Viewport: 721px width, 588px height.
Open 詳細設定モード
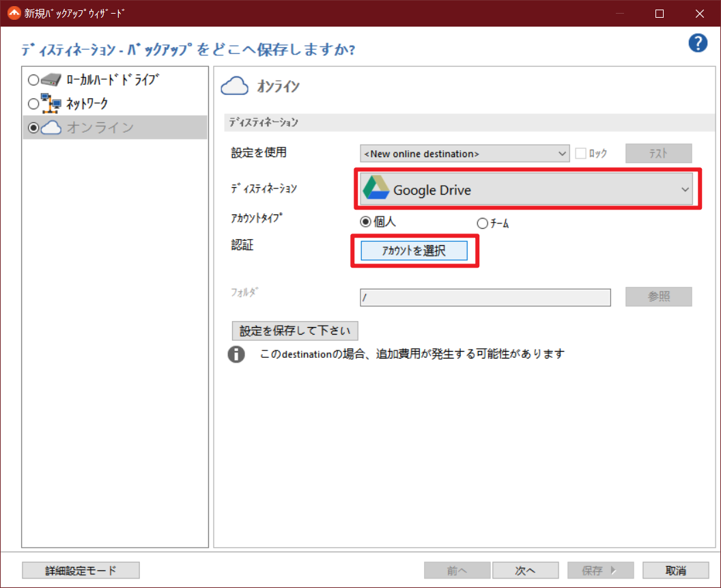[81, 570]
